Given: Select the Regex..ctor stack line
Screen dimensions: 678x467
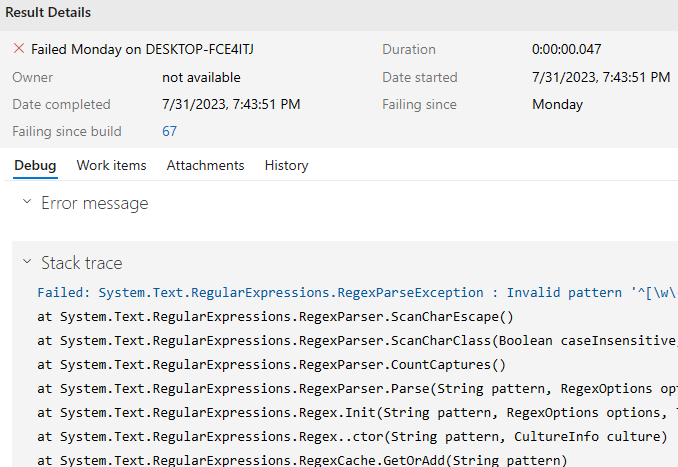Looking at the screenshot, I should pyautogui.click(x=352, y=437).
